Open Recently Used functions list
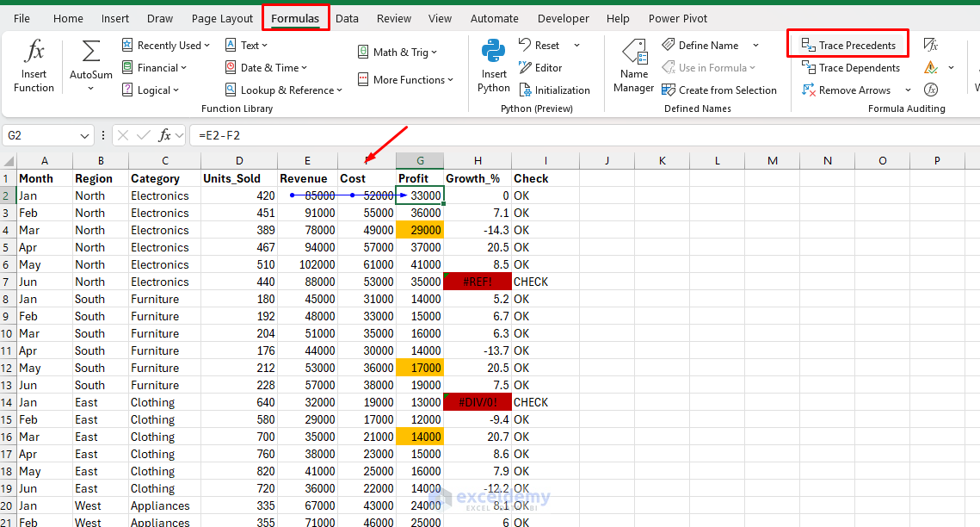Viewport: 980px width, 527px height. coord(165,45)
